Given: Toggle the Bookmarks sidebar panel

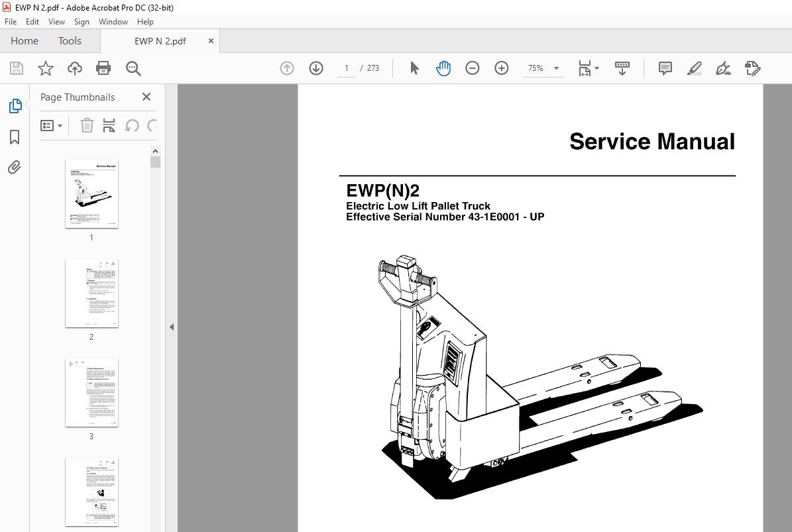Looking at the screenshot, I should (15, 136).
